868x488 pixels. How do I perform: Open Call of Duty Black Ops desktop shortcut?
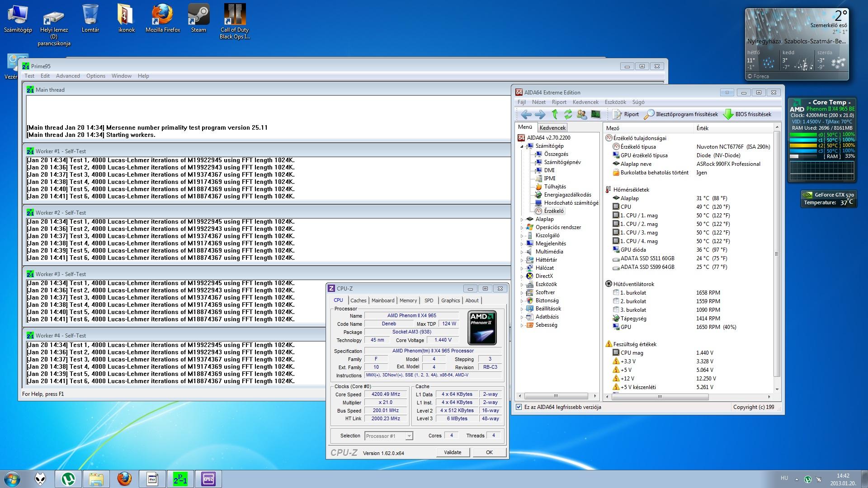[235, 22]
